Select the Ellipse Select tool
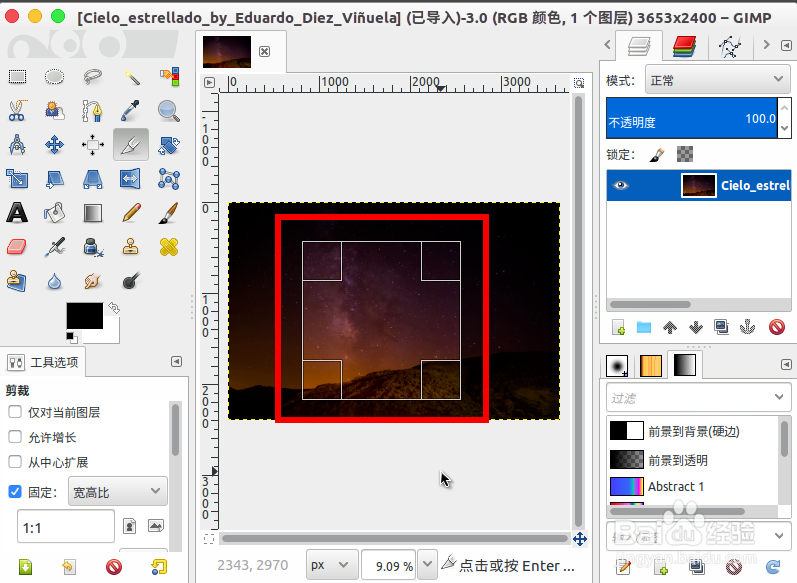 click(x=54, y=77)
